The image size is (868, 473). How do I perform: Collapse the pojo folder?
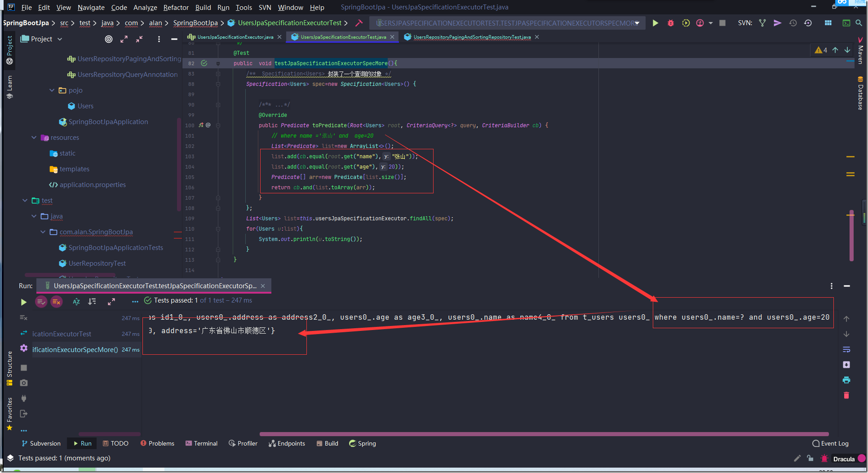[x=52, y=90]
